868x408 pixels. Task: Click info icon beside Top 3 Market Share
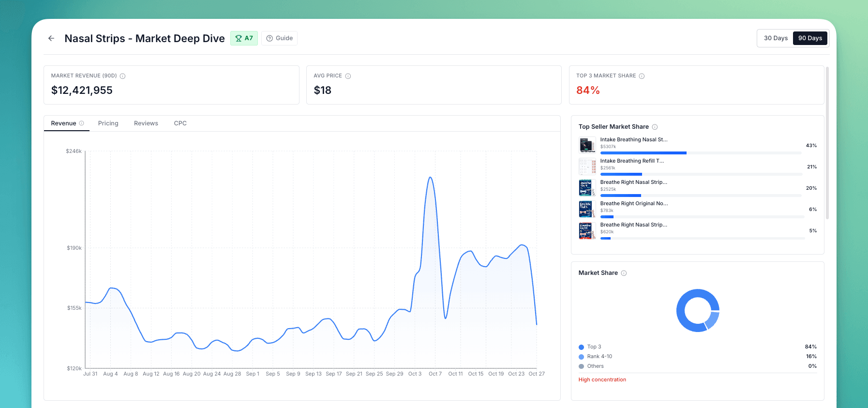pyautogui.click(x=642, y=76)
